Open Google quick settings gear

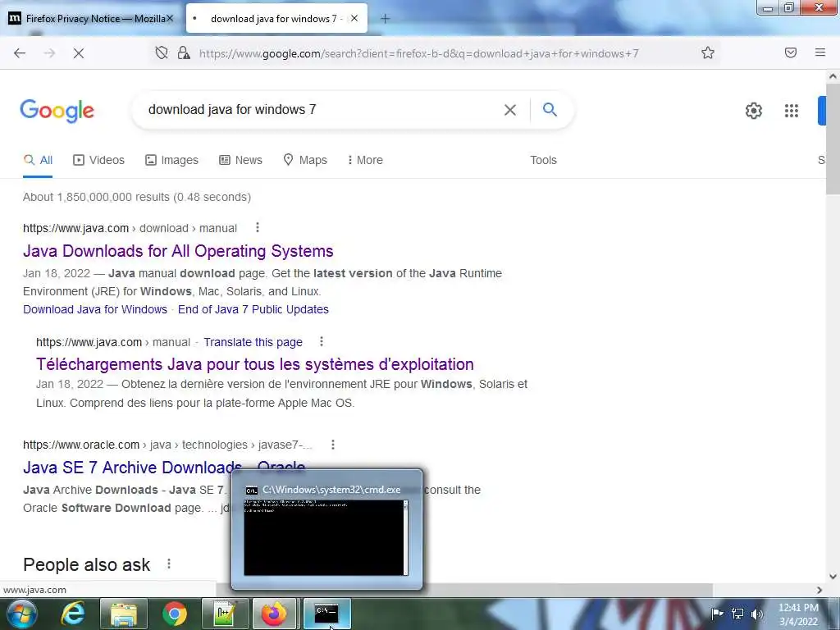(754, 111)
